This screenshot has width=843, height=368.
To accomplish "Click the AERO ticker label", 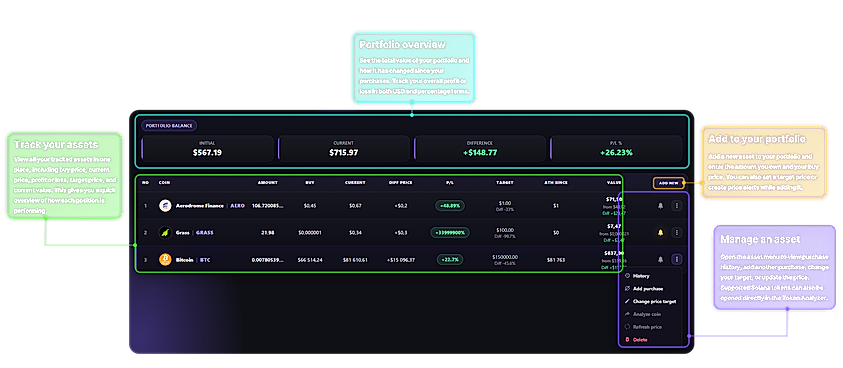I will [238, 206].
